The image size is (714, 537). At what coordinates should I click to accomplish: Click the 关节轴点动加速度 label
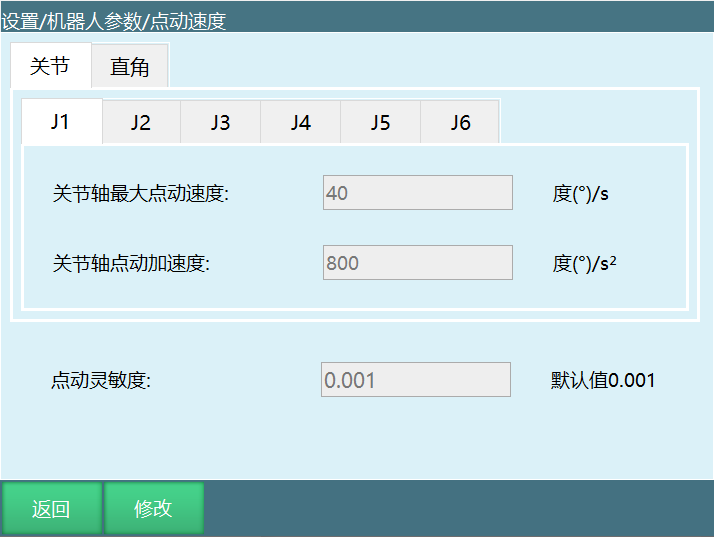tap(131, 264)
